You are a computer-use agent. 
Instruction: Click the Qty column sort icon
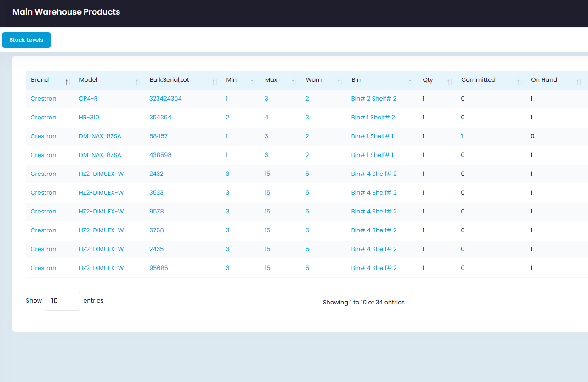(450, 82)
